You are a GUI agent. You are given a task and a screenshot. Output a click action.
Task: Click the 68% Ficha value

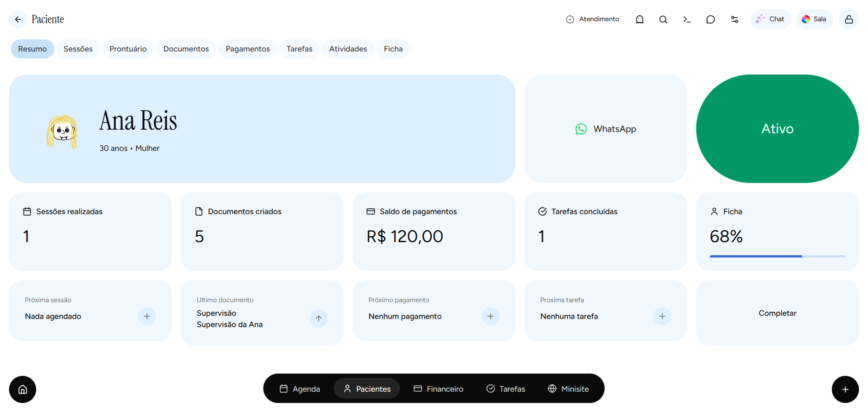pyautogui.click(x=726, y=236)
